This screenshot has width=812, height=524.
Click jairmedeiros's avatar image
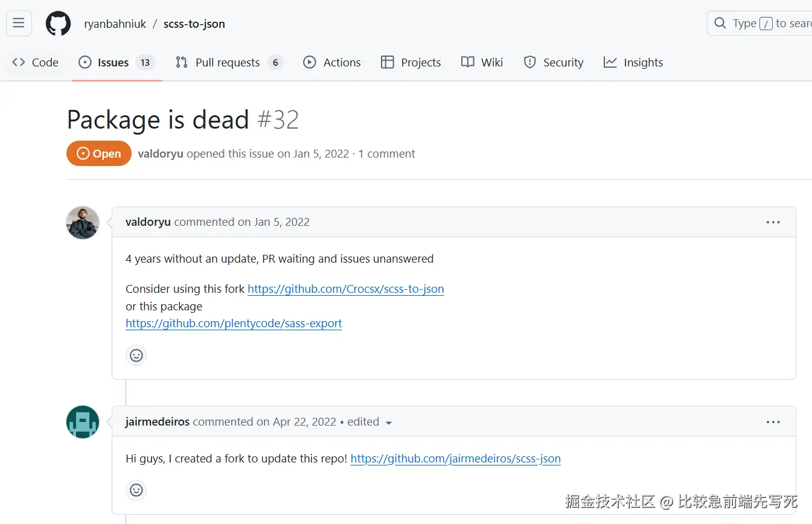(83, 422)
